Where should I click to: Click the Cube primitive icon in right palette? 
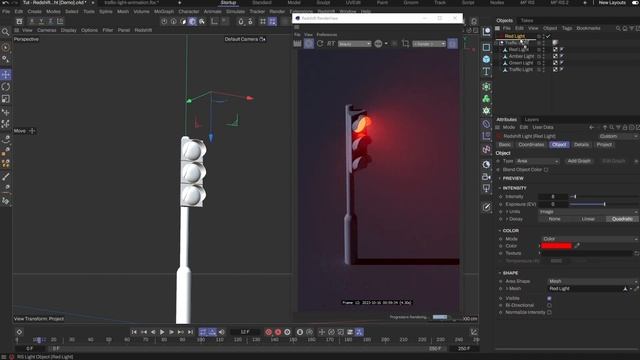click(x=486, y=47)
